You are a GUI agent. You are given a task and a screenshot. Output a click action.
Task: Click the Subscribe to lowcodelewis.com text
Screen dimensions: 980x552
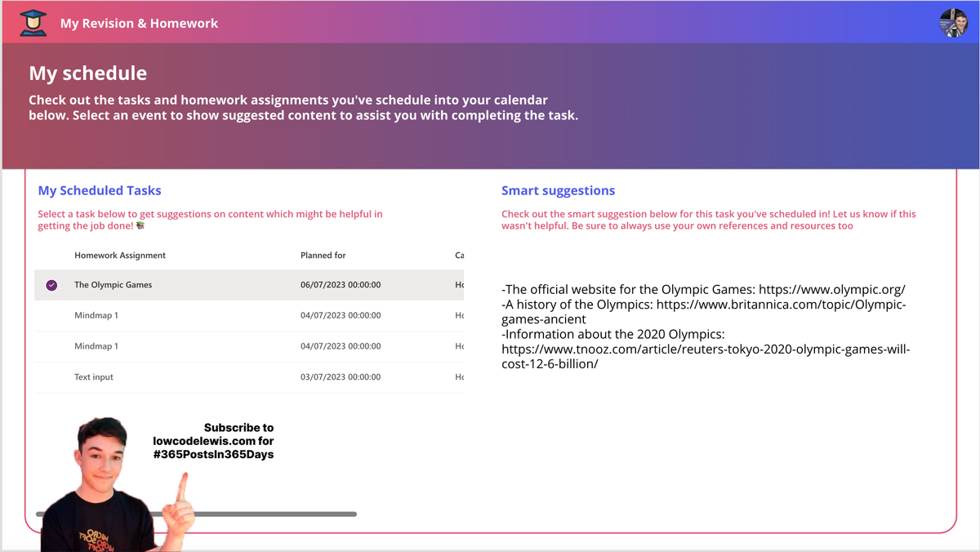(x=214, y=441)
